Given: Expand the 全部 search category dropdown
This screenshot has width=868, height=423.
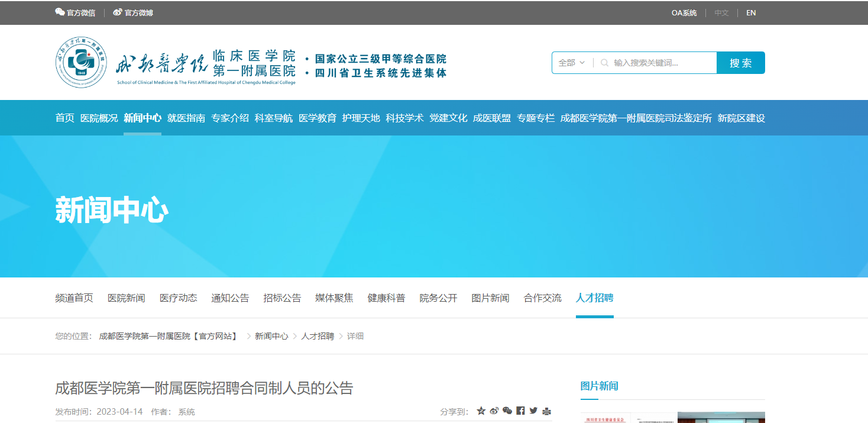Looking at the screenshot, I should coord(572,63).
